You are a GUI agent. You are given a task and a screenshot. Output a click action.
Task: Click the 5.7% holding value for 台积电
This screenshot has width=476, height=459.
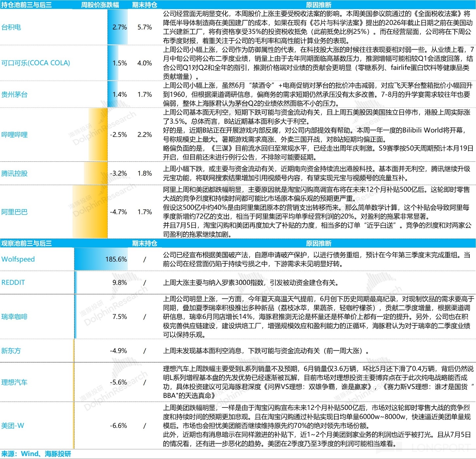click(145, 27)
